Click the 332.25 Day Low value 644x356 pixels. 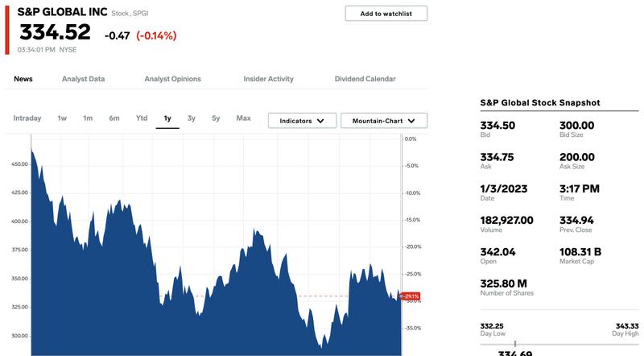[492, 326]
